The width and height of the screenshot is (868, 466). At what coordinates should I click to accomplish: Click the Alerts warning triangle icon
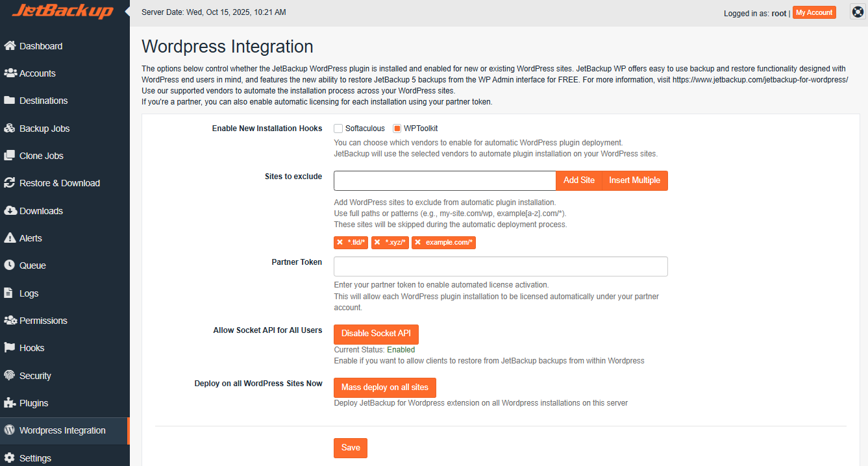click(x=10, y=238)
